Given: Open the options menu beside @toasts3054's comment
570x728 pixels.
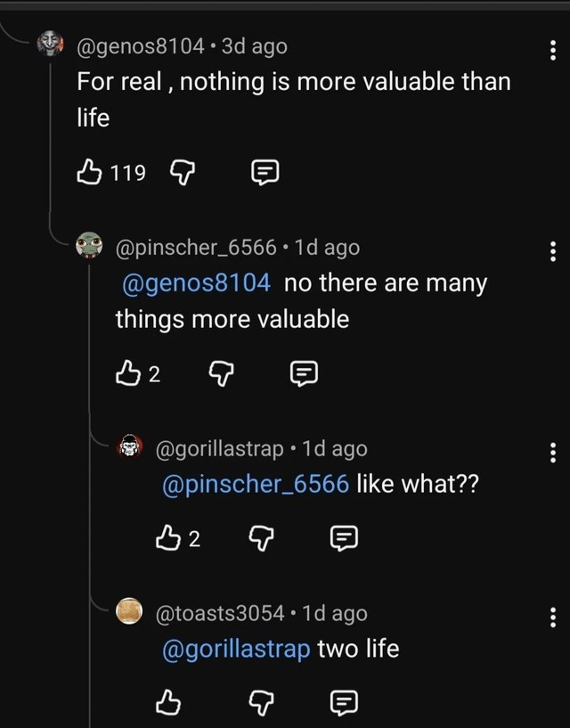Looking at the screenshot, I should [554, 615].
